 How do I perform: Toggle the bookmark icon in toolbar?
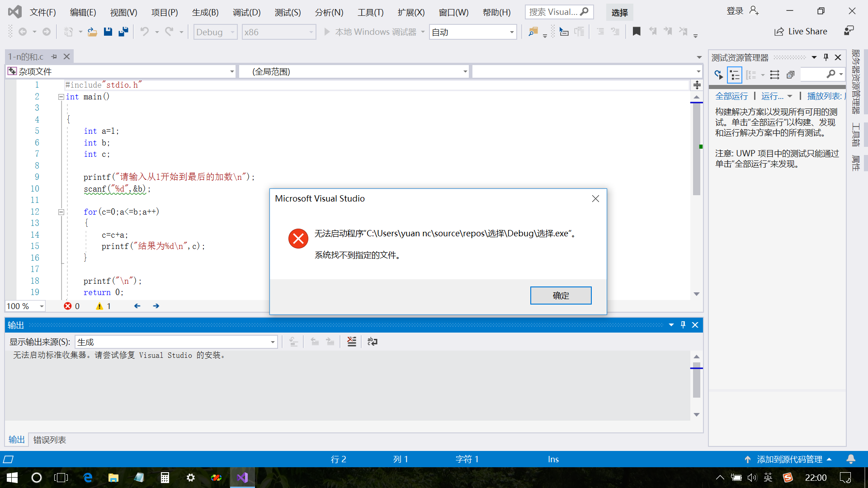click(x=637, y=32)
